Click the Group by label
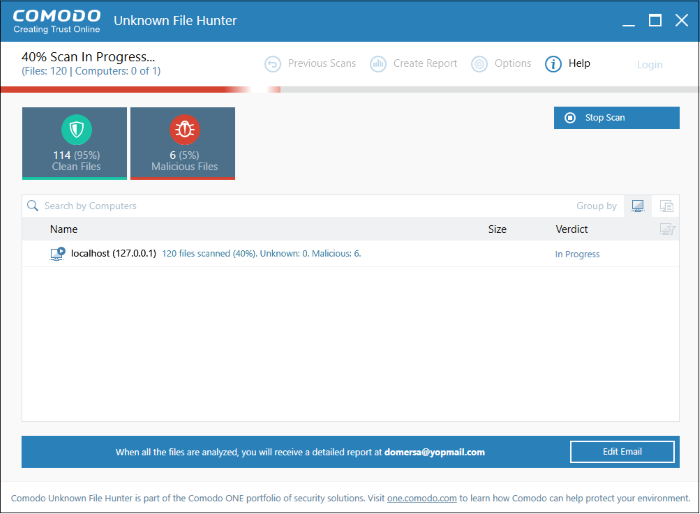The width and height of the screenshot is (700, 514). (596, 206)
